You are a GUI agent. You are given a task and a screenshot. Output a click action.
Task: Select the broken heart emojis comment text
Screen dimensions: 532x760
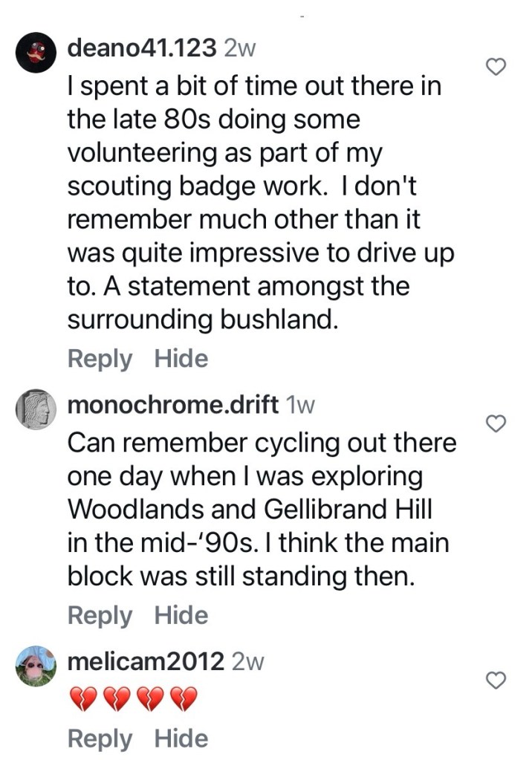[132, 699]
